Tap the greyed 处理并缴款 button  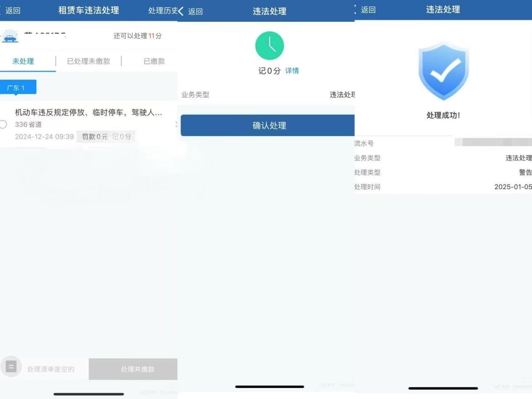tap(137, 369)
